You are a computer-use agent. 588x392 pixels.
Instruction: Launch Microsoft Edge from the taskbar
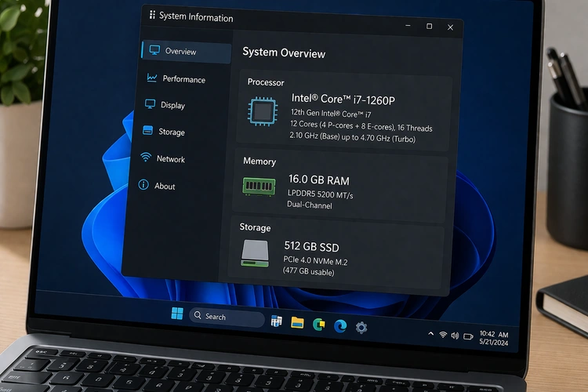click(340, 326)
